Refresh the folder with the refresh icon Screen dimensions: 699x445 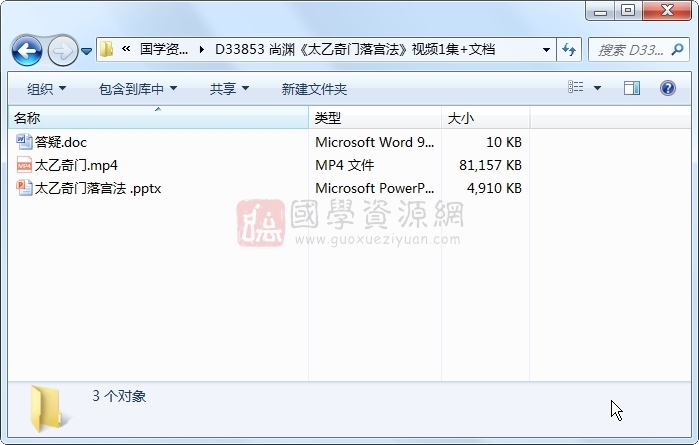click(569, 49)
